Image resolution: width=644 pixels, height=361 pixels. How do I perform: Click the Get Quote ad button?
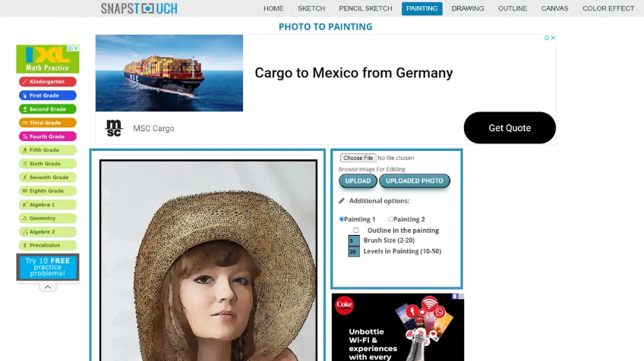pos(510,128)
